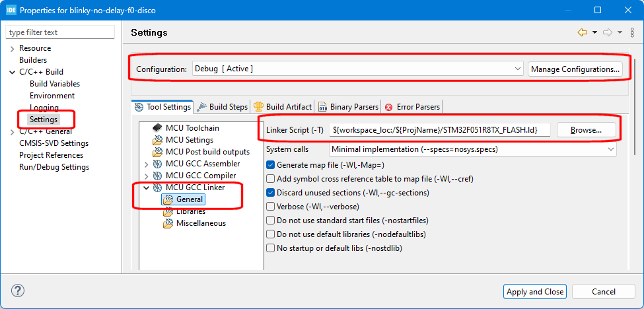Click the Manage Configurations button

(575, 69)
